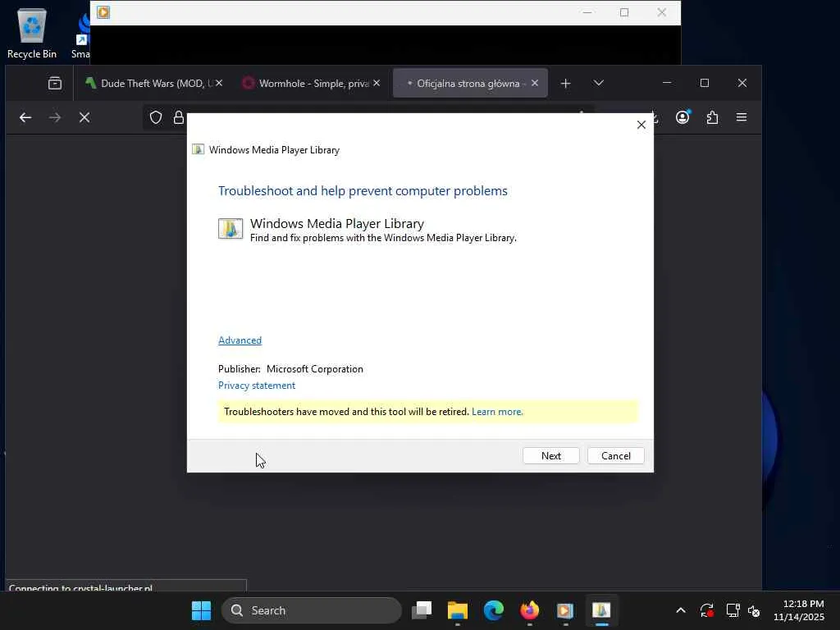Open the clock and date panel
Image resolution: width=840 pixels, height=630 pixels.
(799, 610)
